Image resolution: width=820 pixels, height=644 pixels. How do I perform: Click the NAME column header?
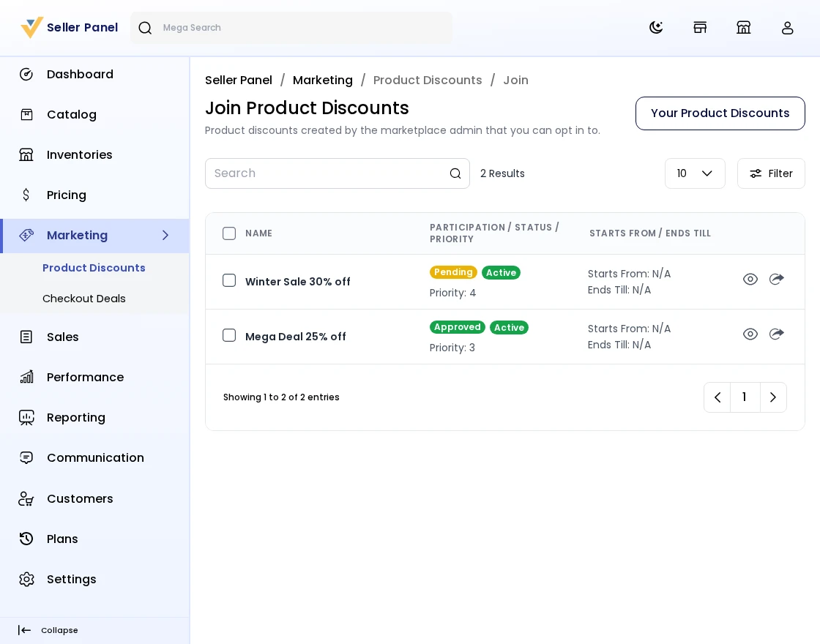(x=259, y=233)
